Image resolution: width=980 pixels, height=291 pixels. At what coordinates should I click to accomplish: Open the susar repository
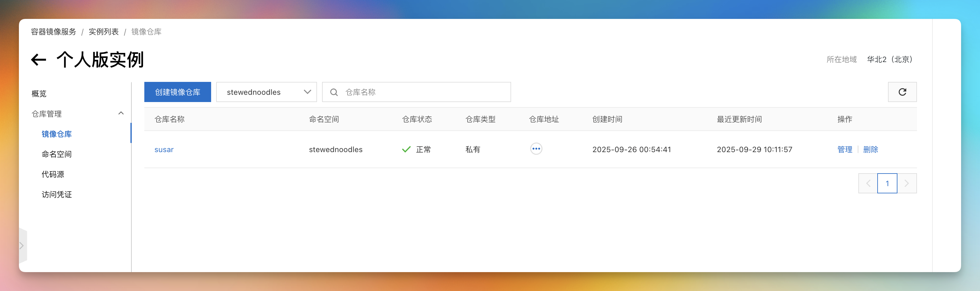[164, 149]
